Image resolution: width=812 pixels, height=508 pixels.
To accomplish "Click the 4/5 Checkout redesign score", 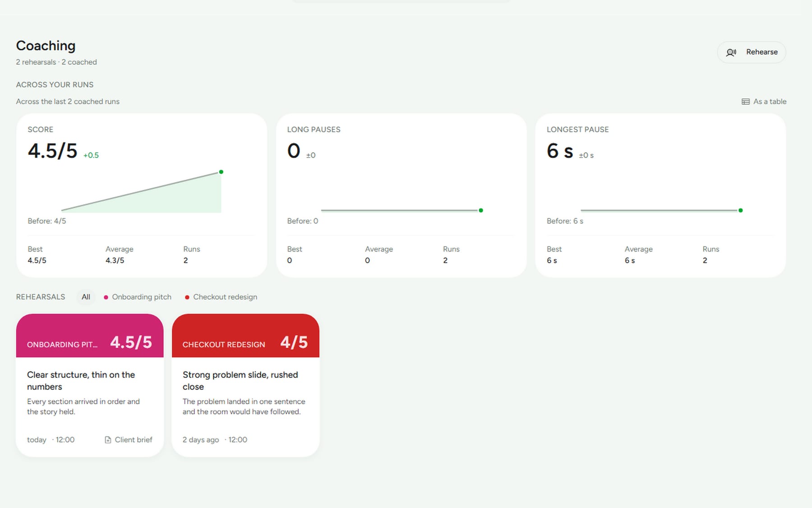I will tap(294, 342).
